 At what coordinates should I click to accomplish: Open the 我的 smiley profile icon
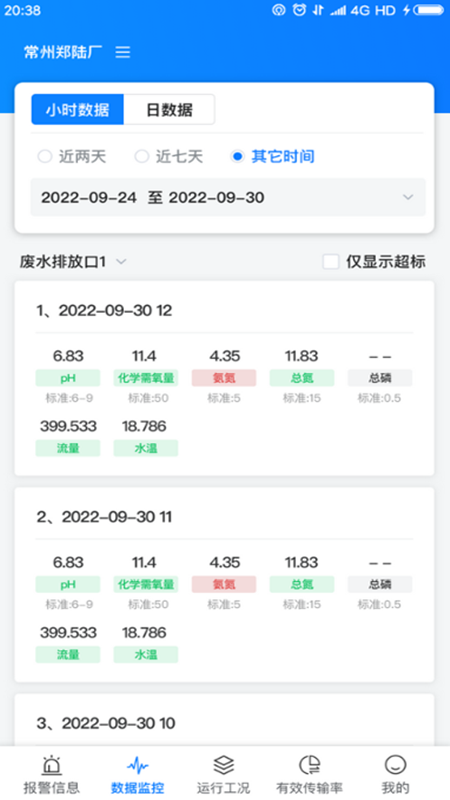coord(395,765)
